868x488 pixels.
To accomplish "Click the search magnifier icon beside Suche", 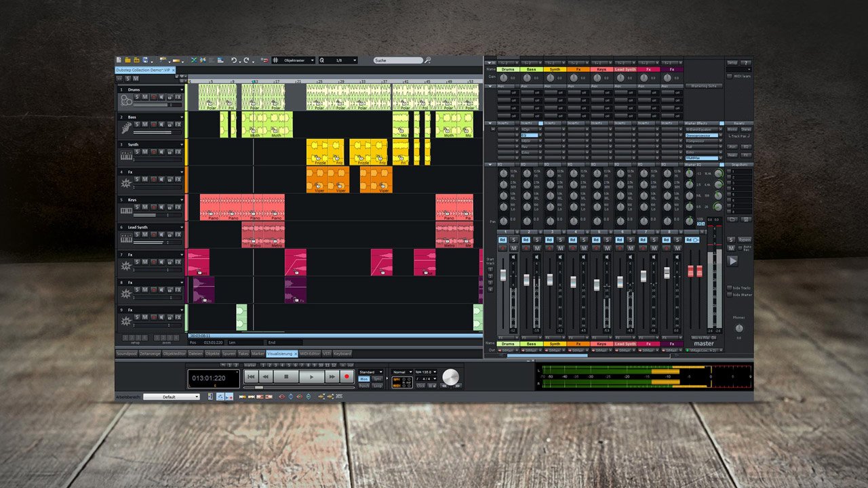I will coord(428,60).
